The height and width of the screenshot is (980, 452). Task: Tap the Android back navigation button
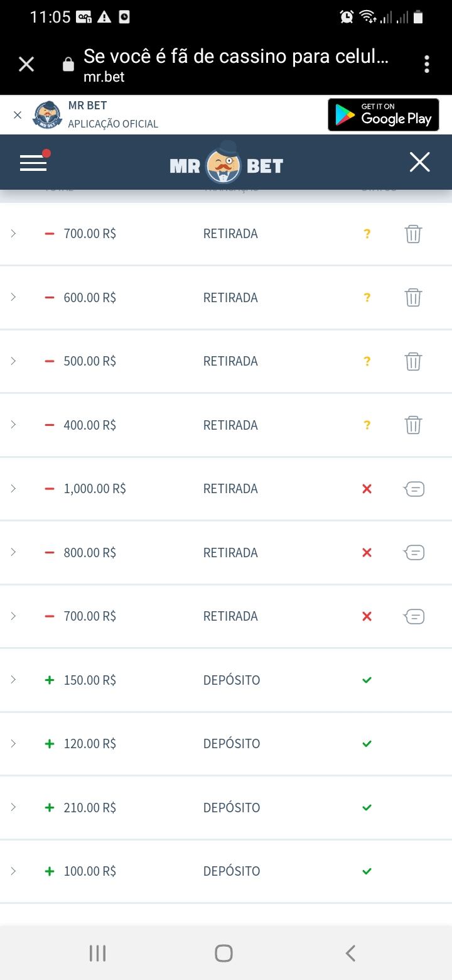(x=350, y=953)
